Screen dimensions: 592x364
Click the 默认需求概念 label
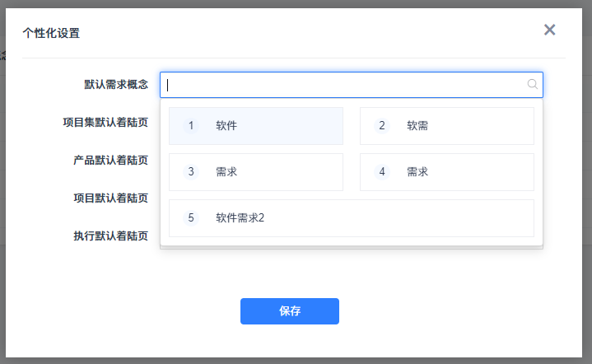point(116,85)
